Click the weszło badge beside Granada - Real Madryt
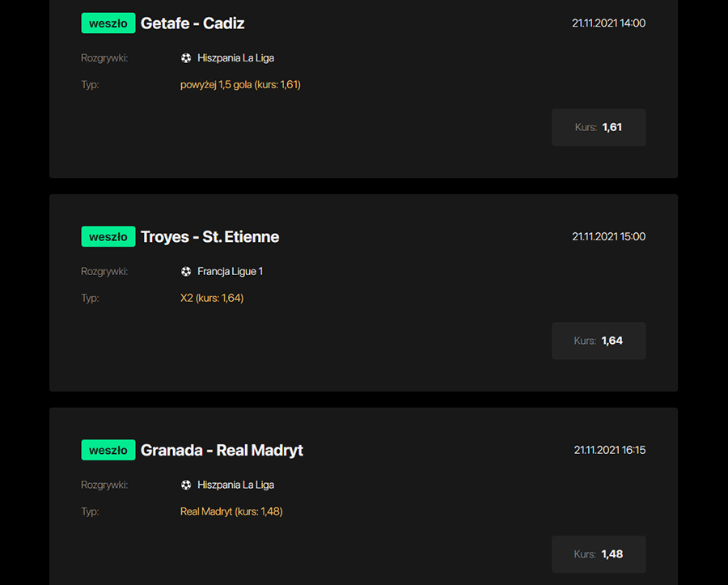Image resolution: width=728 pixels, height=585 pixels. (x=108, y=451)
